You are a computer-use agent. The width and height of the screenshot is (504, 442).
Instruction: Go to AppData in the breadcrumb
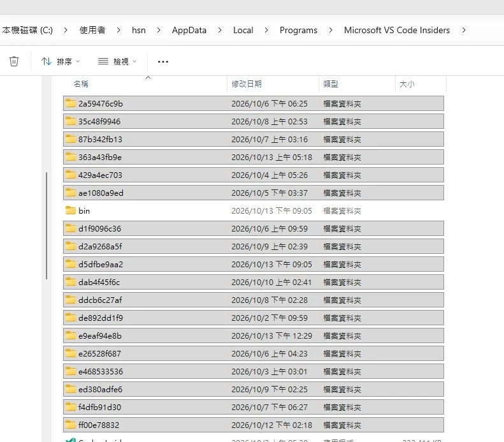point(189,30)
